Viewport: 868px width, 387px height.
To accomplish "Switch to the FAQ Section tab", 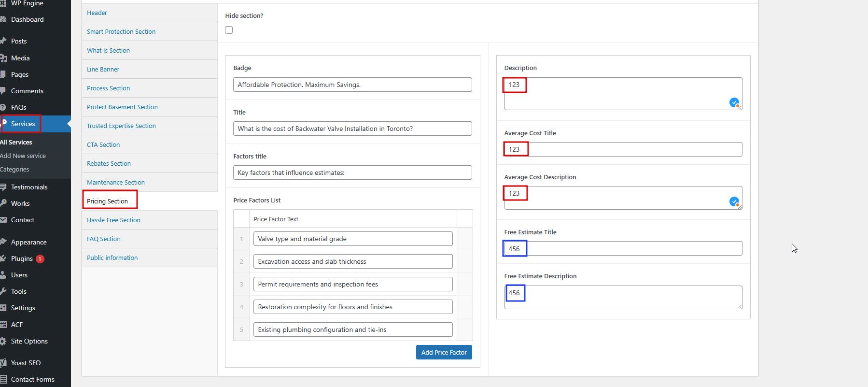I will [104, 239].
